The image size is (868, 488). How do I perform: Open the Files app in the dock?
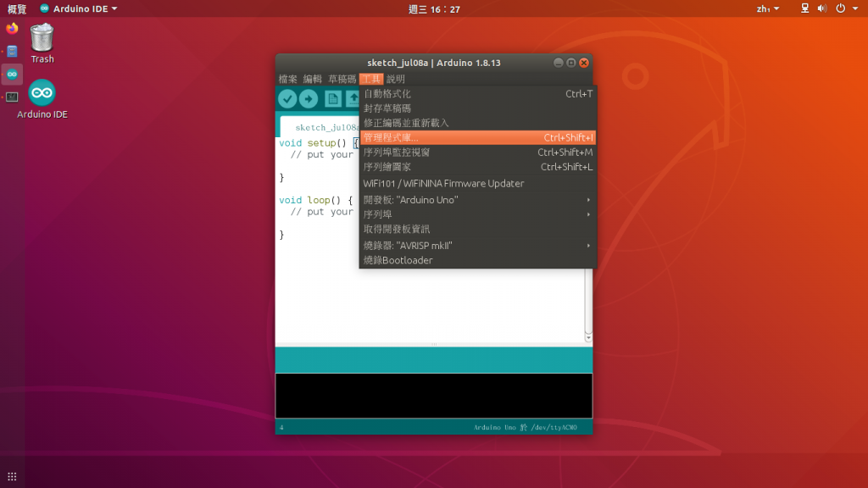click(x=12, y=51)
